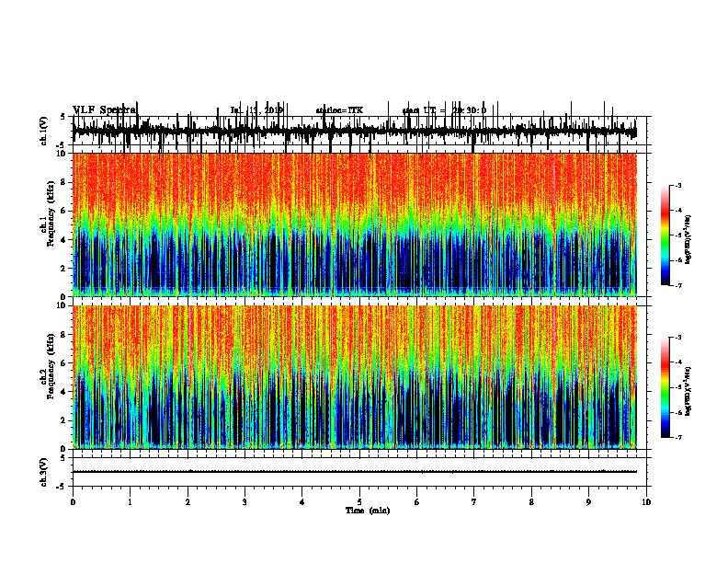Click the time axis tick label 5
728x563 pixels.
tap(359, 502)
